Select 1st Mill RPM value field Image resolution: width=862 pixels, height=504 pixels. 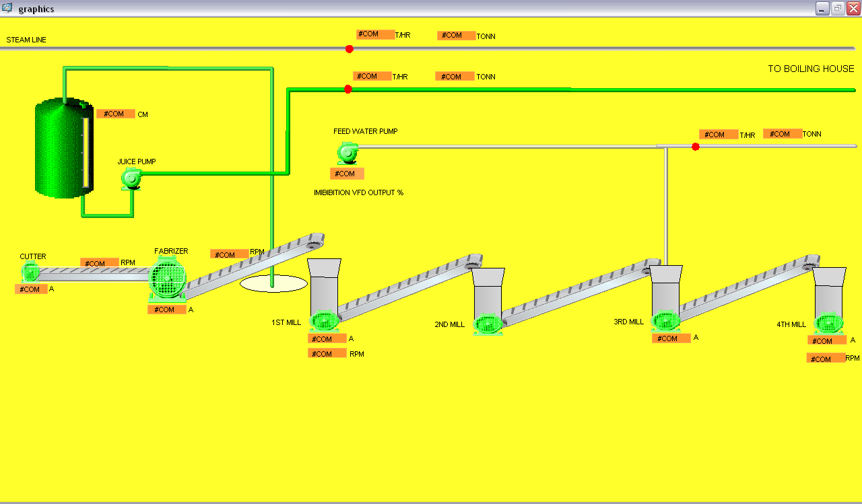[327, 353]
